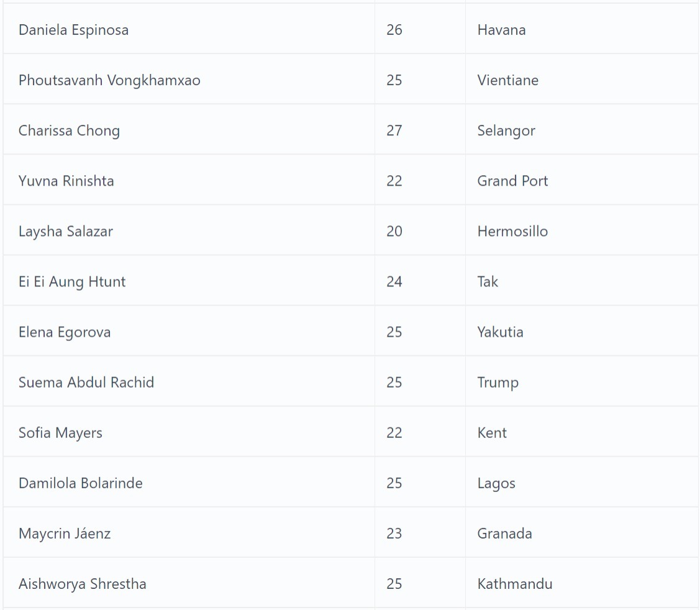Click the Kathmandu cell
This screenshot has height=610, width=700.
[x=514, y=583]
